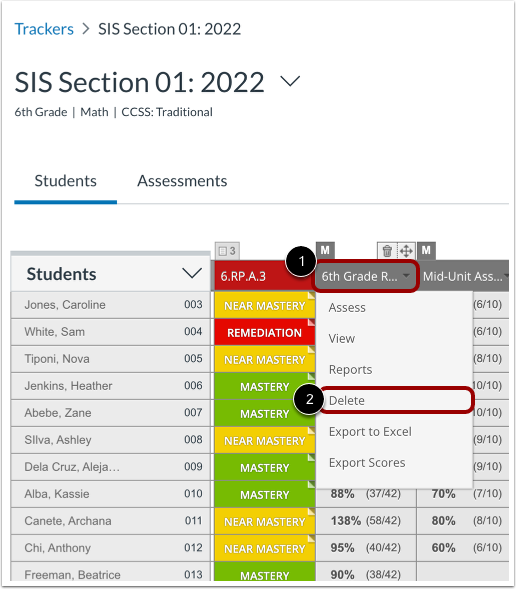Click Jenkins, Heather's MASTERY cell
This screenshot has height=589, width=516.
(x=264, y=387)
